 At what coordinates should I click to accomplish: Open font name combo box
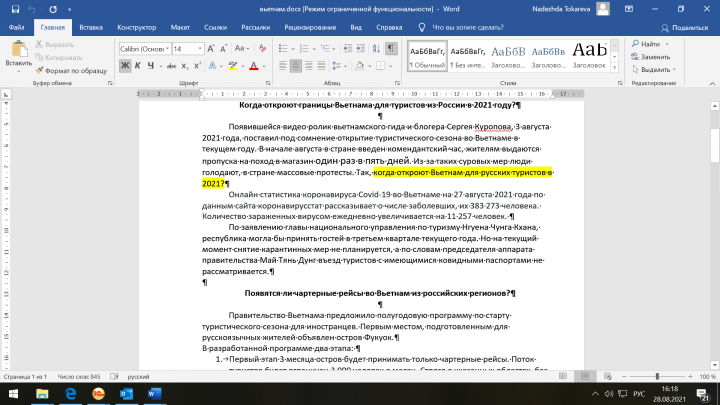(x=145, y=49)
